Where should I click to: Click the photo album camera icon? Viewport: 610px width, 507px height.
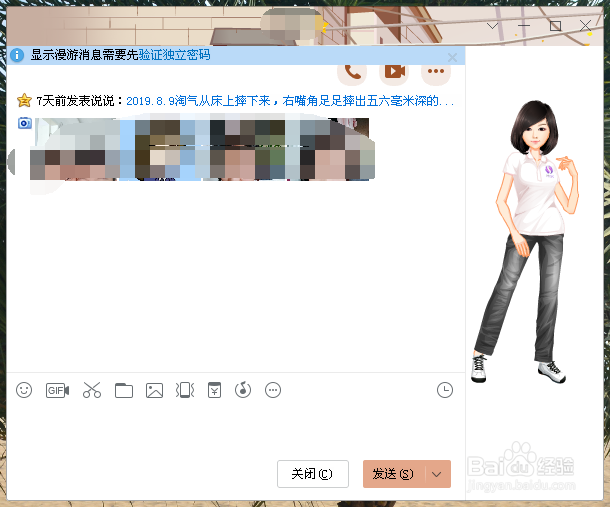coord(25,123)
